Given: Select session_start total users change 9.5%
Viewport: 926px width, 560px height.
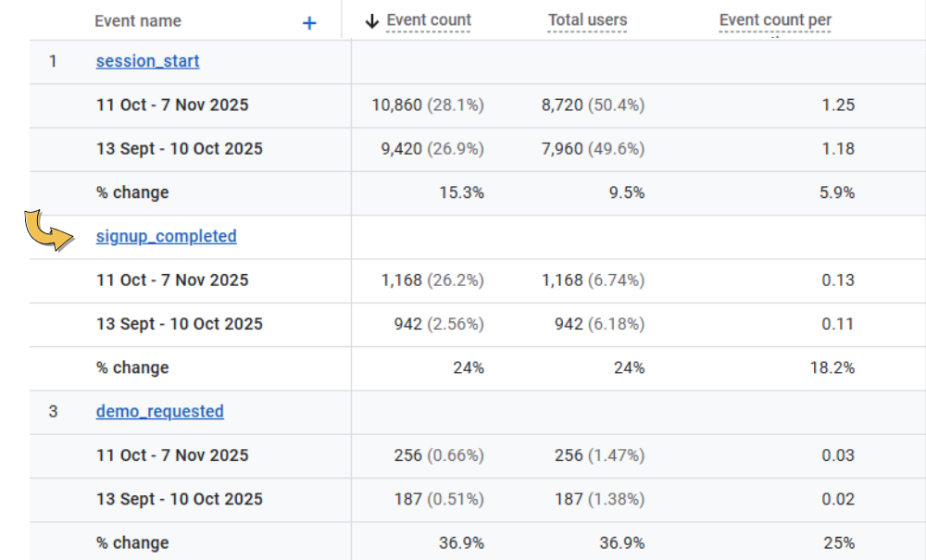Looking at the screenshot, I should [627, 193].
